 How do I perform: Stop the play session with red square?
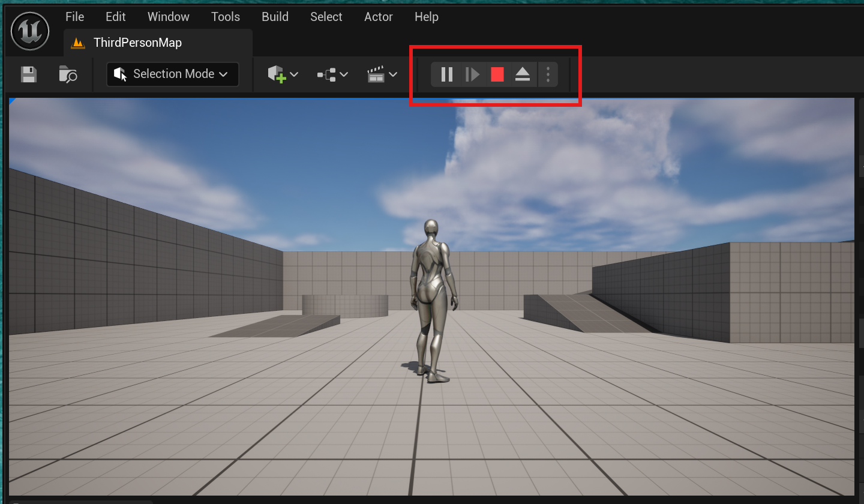pos(497,74)
